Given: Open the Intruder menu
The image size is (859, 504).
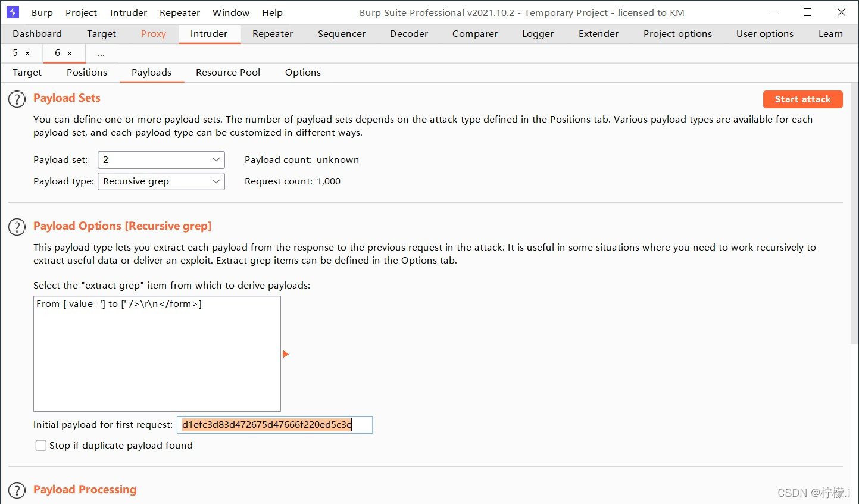Looking at the screenshot, I should coord(129,12).
